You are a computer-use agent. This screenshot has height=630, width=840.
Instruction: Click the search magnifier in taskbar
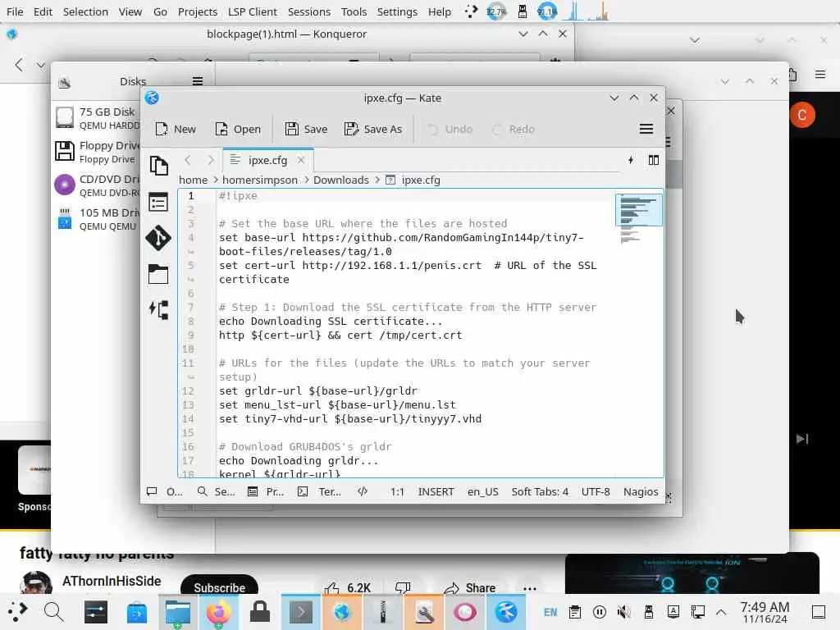(x=53, y=612)
